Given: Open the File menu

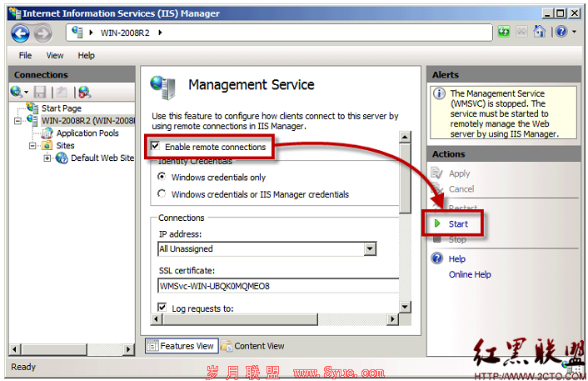Looking at the screenshot, I should (x=25, y=56).
